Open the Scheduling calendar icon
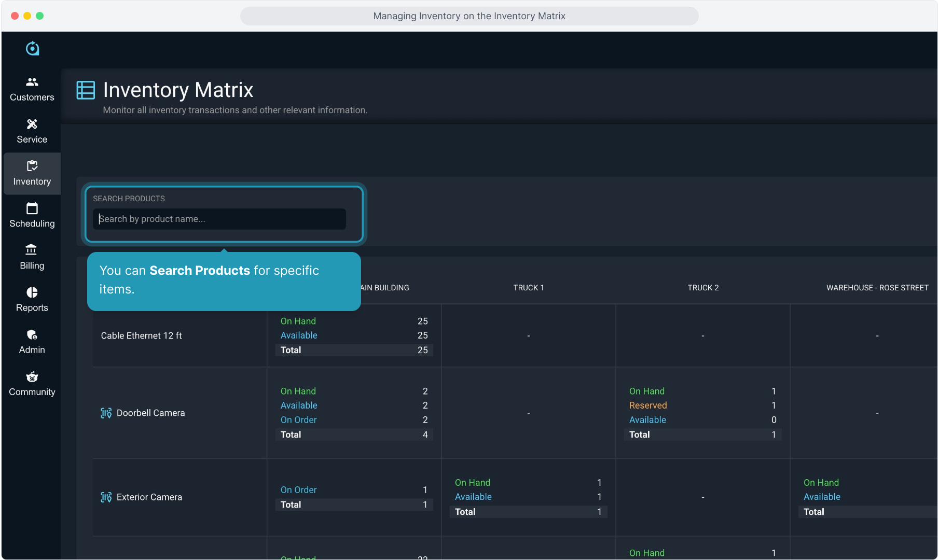This screenshot has height=560, width=939. click(x=32, y=208)
